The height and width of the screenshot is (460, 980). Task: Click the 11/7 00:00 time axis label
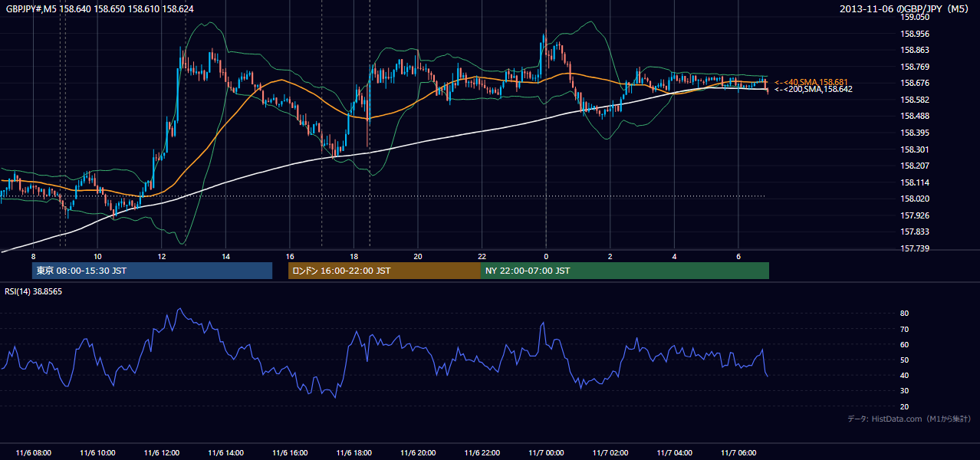(x=546, y=453)
